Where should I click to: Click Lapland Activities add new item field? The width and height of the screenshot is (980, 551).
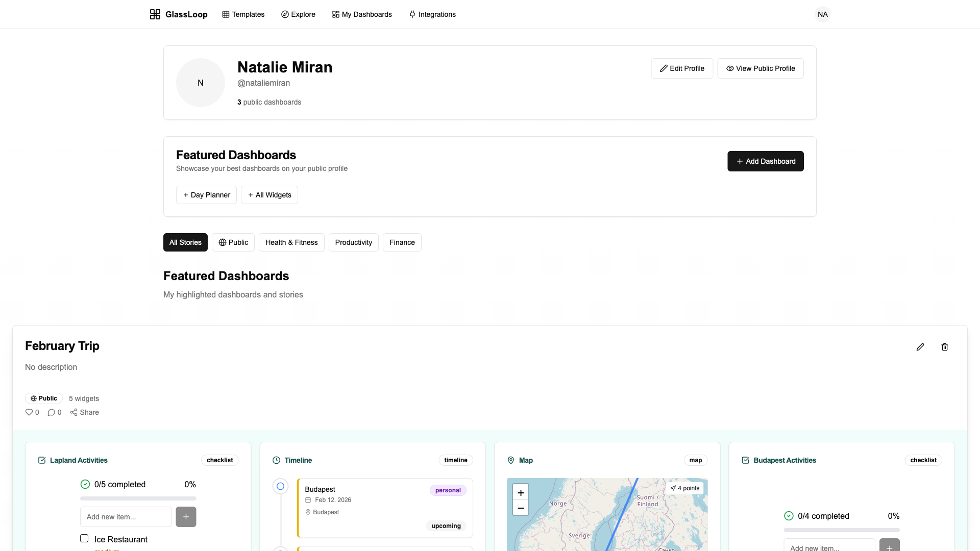coord(126,517)
